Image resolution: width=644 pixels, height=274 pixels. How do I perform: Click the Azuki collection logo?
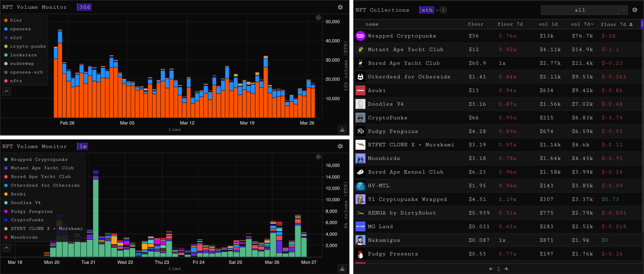click(x=361, y=91)
